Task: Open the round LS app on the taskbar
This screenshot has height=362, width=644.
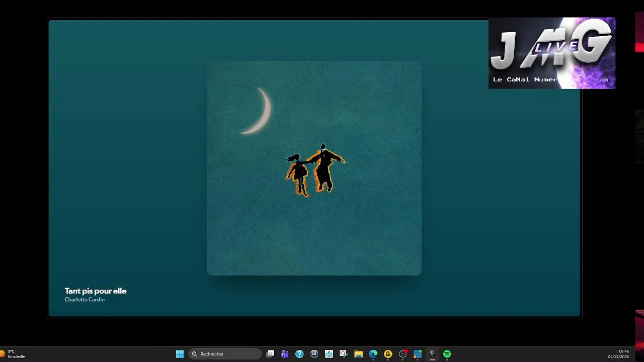Action: coord(314,354)
